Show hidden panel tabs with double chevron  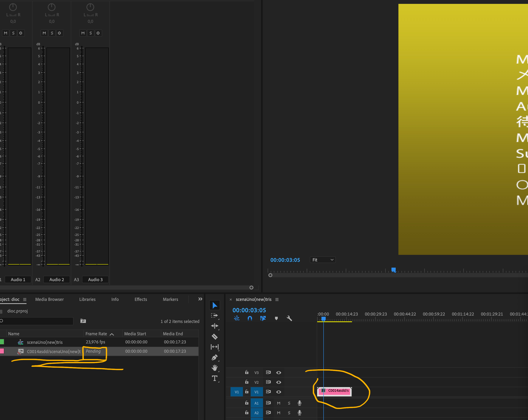tap(200, 299)
